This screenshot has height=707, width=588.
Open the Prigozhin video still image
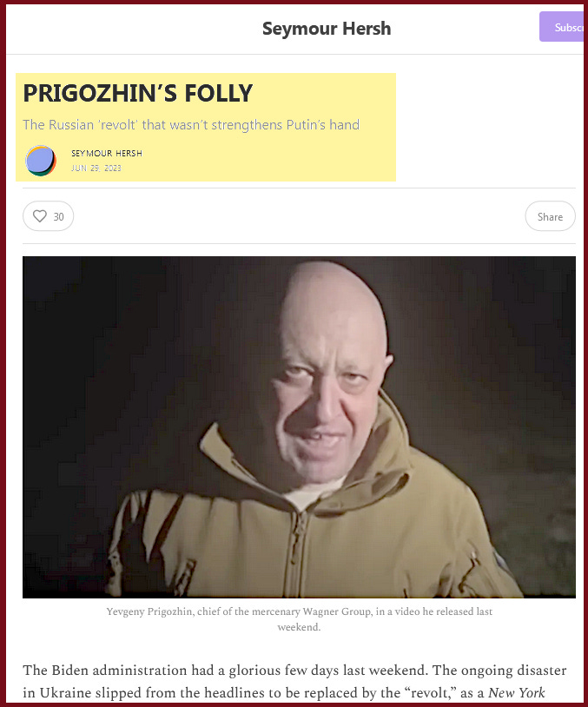pos(299,427)
